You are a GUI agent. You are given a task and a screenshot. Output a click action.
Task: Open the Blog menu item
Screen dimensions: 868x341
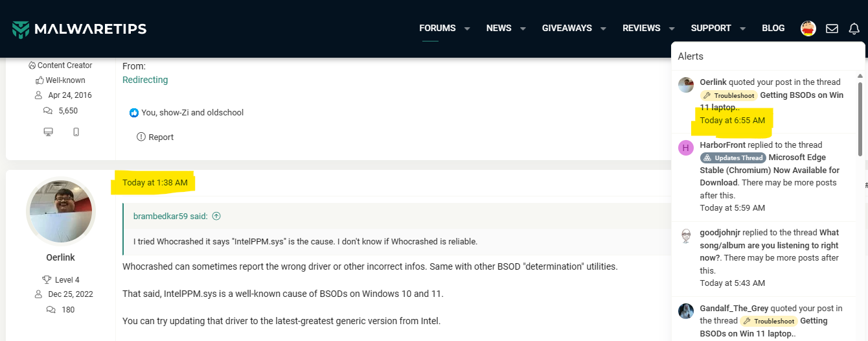[773, 29]
